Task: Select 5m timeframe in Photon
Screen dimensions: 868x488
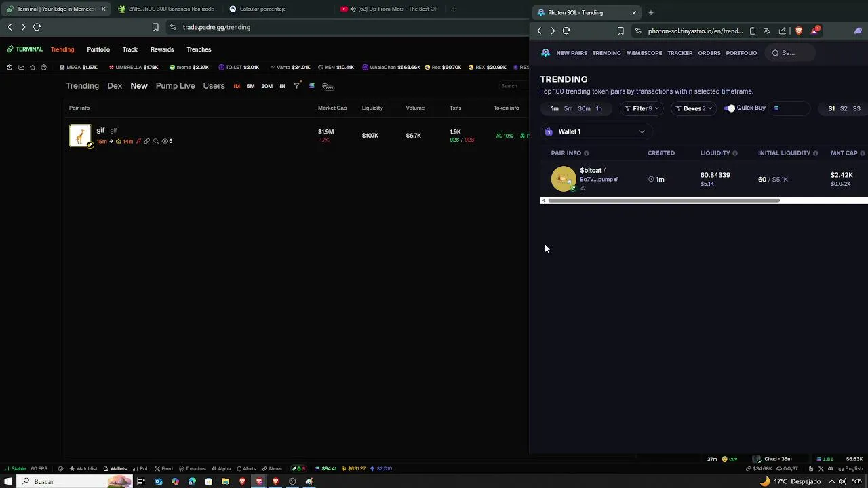Action: tap(568, 108)
